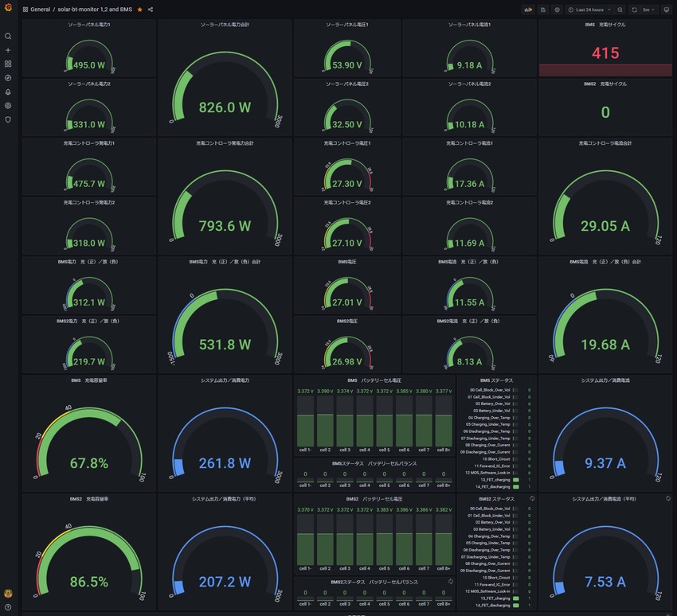Open the ソーラーパネル電圧1 panel title
Image resolution: width=677 pixels, height=616 pixels.
click(x=347, y=25)
